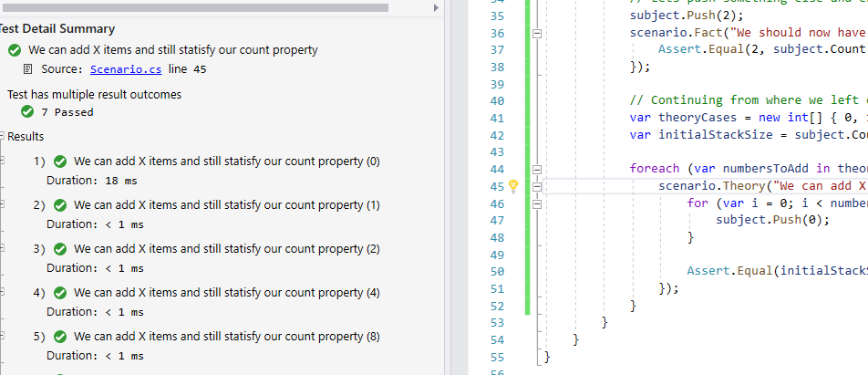Click the passed check icon for result 4)

[x=60, y=293]
